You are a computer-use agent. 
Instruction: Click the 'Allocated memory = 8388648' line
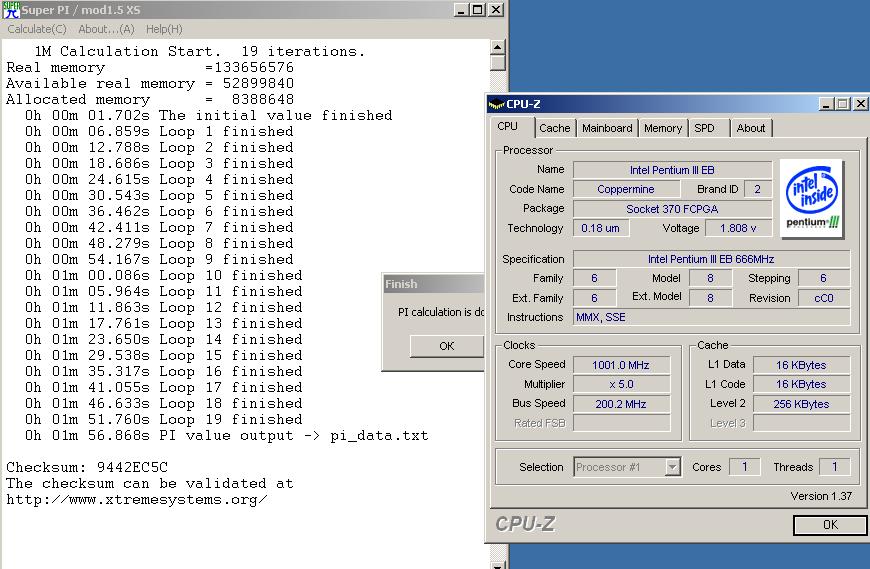tap(150, 100)
